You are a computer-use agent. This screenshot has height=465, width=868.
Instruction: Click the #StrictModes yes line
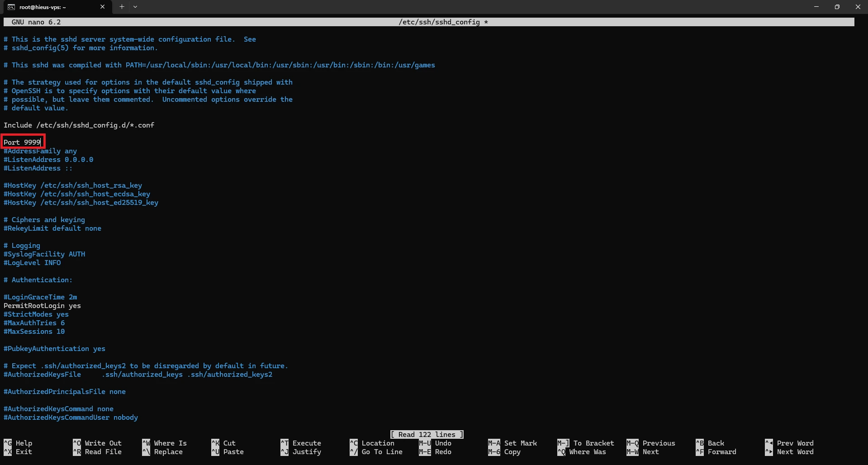tap(36, 314)
